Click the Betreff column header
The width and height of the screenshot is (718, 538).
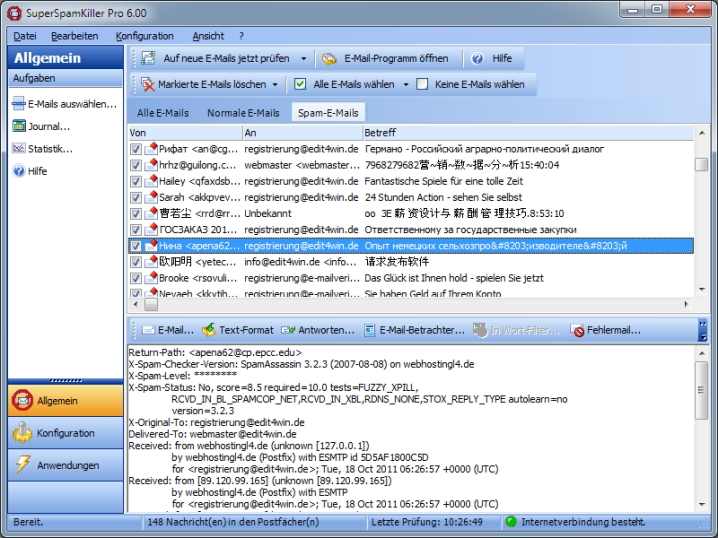point(380,132)
